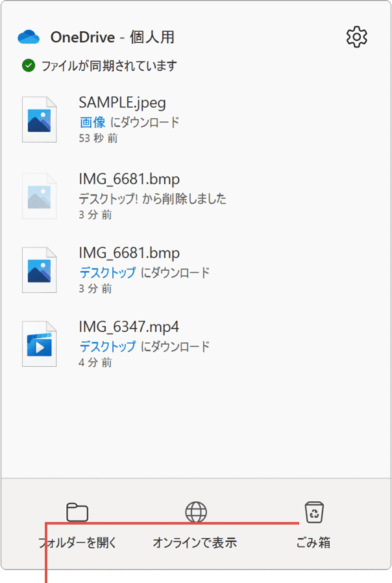Click the フォルダーを開く folder icon

pyautogui.click(x=77, y=512)
